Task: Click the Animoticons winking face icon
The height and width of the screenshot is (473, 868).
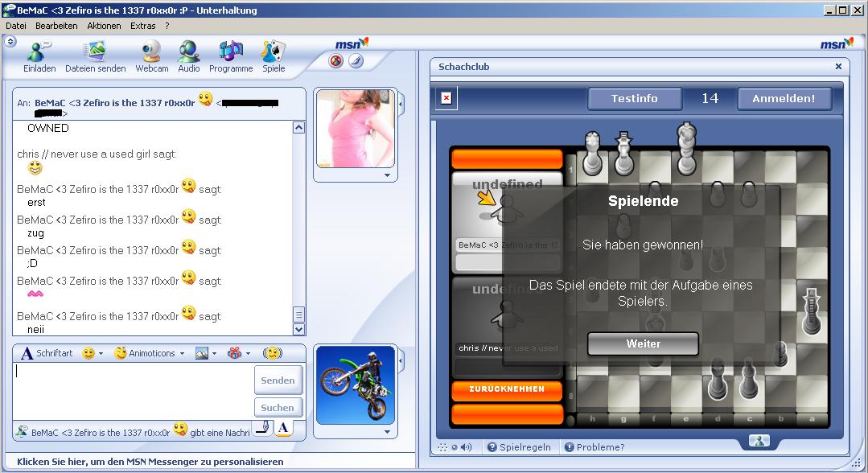Action: point(120,353)
